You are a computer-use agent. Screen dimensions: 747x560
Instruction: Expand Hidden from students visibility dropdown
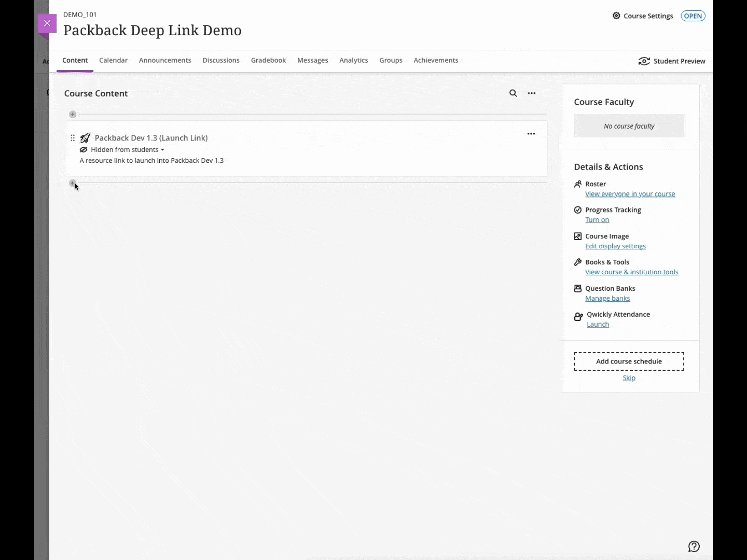128,150
